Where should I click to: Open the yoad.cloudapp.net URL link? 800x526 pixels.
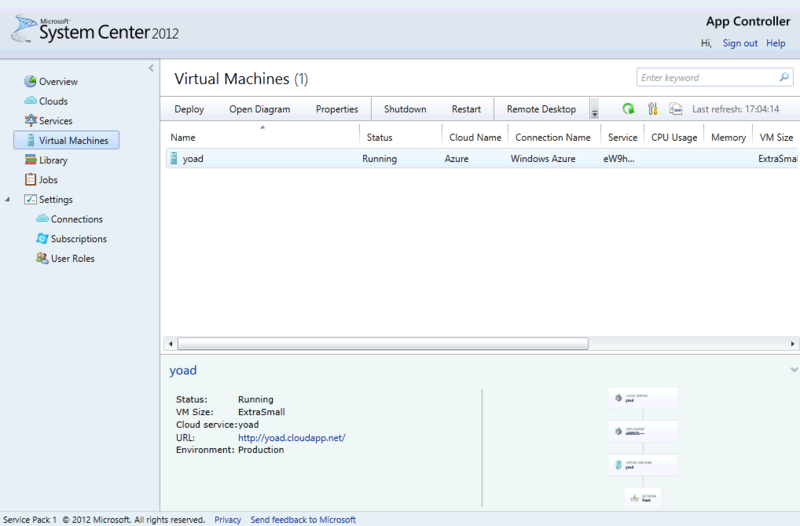(292, 438)
